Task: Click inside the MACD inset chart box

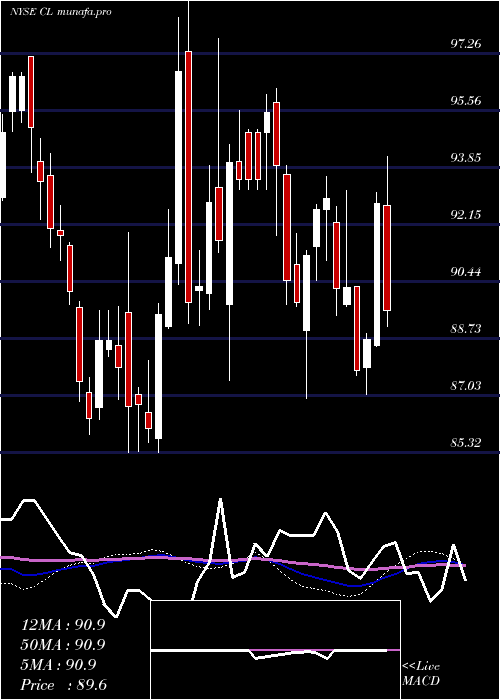Action: (275, 650)
